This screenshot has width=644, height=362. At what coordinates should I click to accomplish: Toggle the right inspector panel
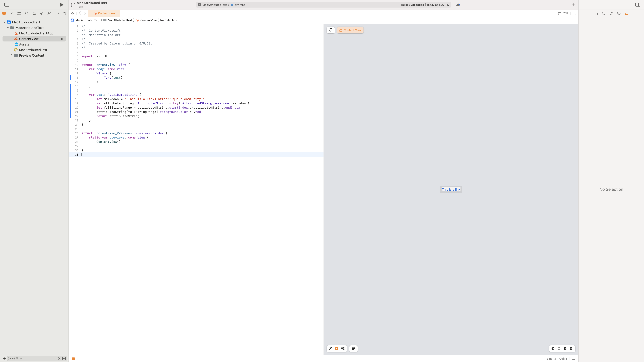click(x=637, y=5)
